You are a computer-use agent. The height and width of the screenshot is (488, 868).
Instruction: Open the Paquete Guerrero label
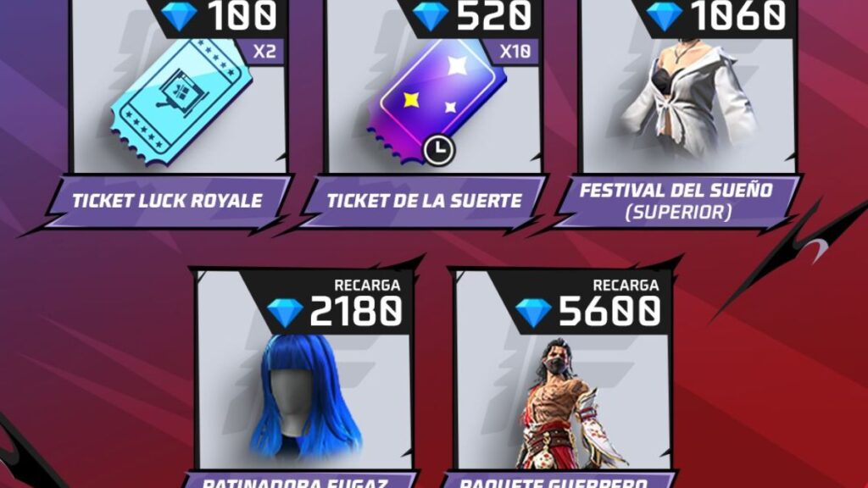pyautogui.click(x=554, y=481)
